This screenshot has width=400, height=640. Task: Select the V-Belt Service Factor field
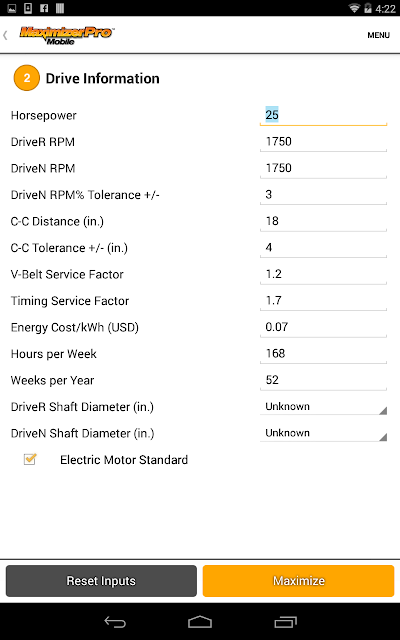click(323, 274)
